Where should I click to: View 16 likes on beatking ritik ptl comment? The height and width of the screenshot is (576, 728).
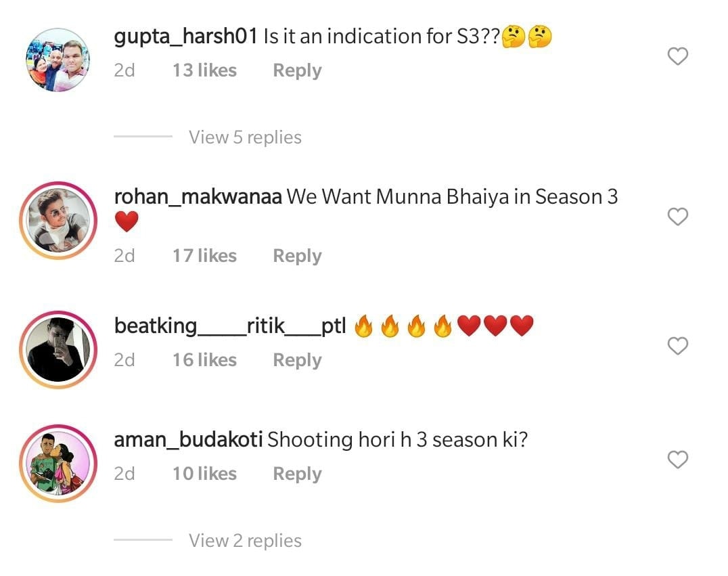coord(205,359)
